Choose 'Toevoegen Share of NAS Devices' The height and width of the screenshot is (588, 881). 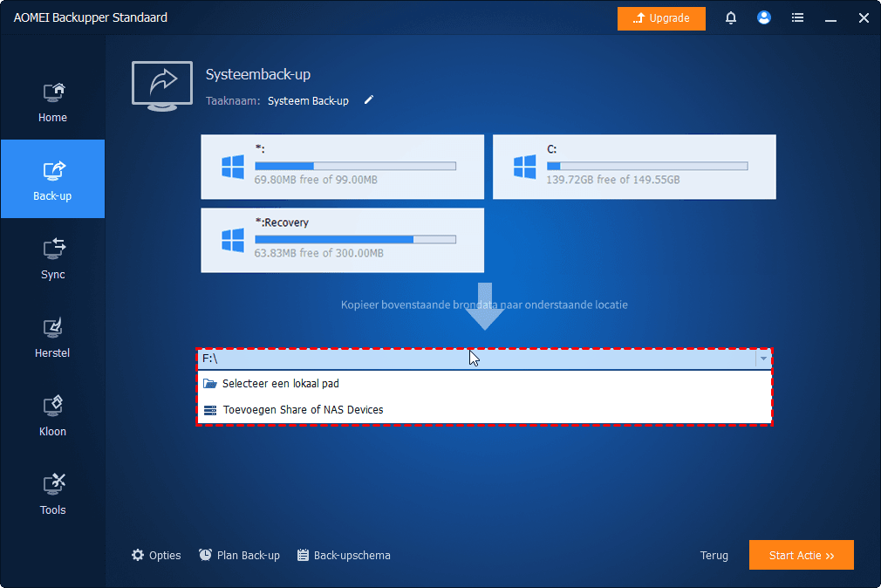tap(484, 410)
